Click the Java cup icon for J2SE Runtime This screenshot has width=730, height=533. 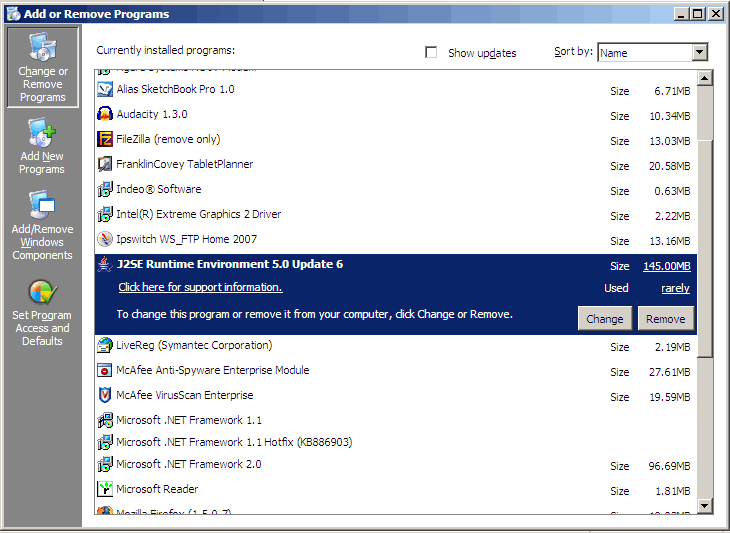point(105,264)
